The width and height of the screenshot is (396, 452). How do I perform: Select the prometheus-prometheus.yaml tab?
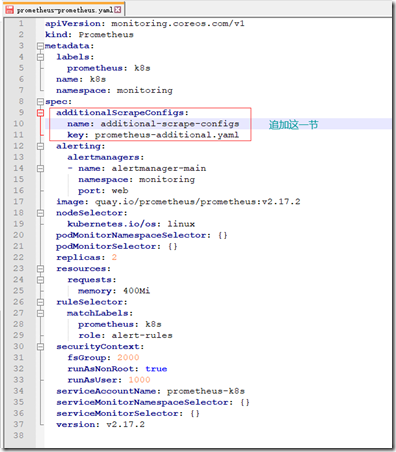point(64,10)
